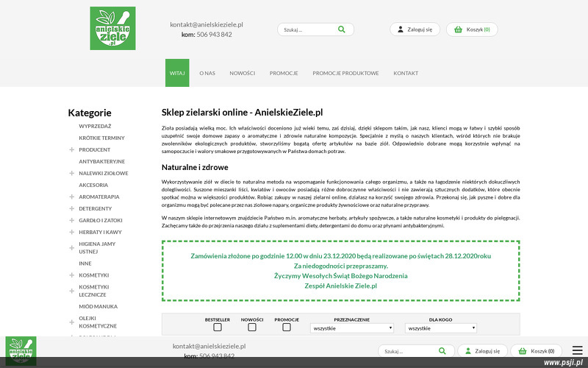The width and height of the screenshot is (588, 368).
Task: Toggle the BESTSELLER checkbox
Action: coord(218,327)
